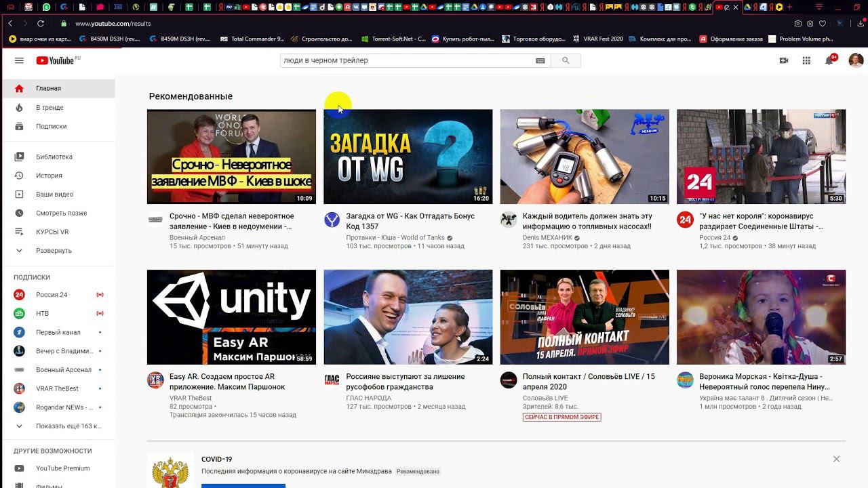Screen dimensions: 868x488
Task: Open a new browser tab
Action: coord(789,7)
